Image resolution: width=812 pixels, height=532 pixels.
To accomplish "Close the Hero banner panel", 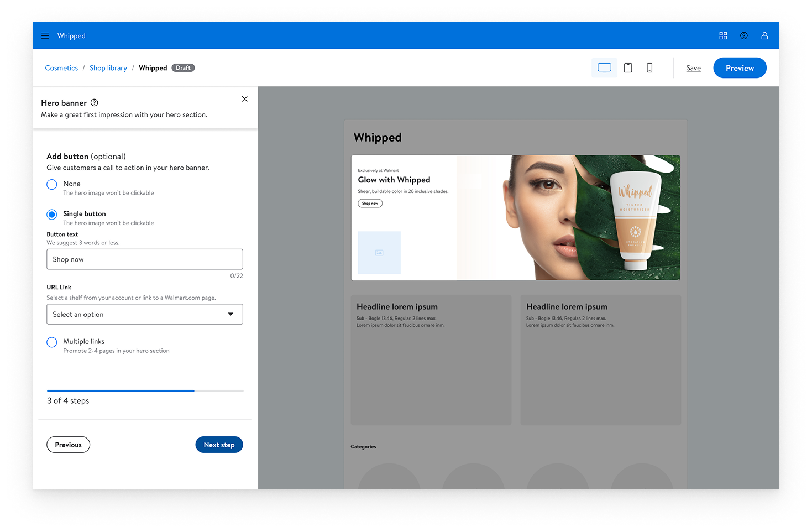I will (244, 99).
